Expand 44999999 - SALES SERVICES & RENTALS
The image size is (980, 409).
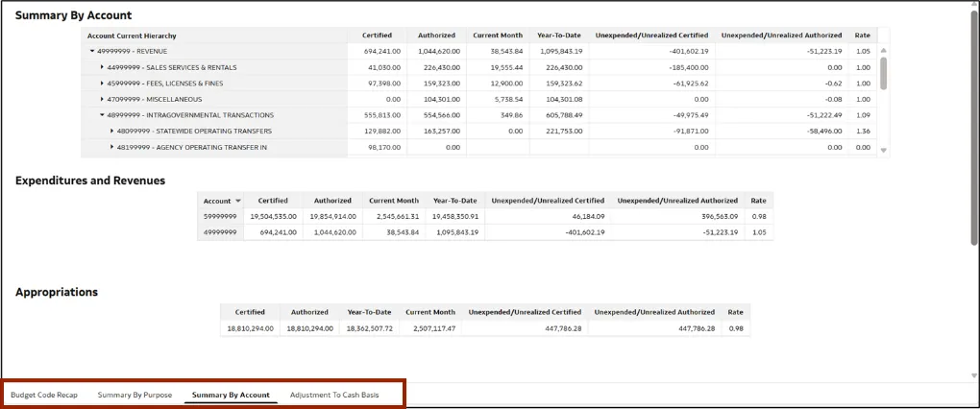[102, 67]
